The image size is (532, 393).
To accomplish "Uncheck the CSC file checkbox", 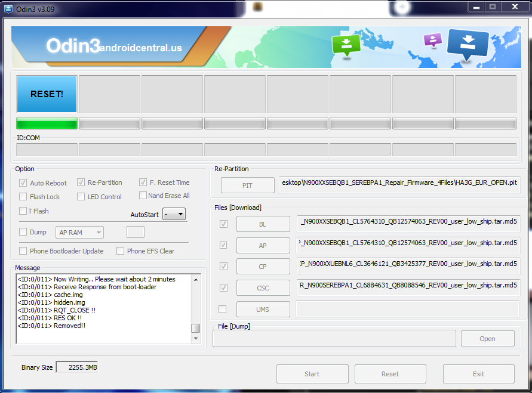I will point(223,287).
